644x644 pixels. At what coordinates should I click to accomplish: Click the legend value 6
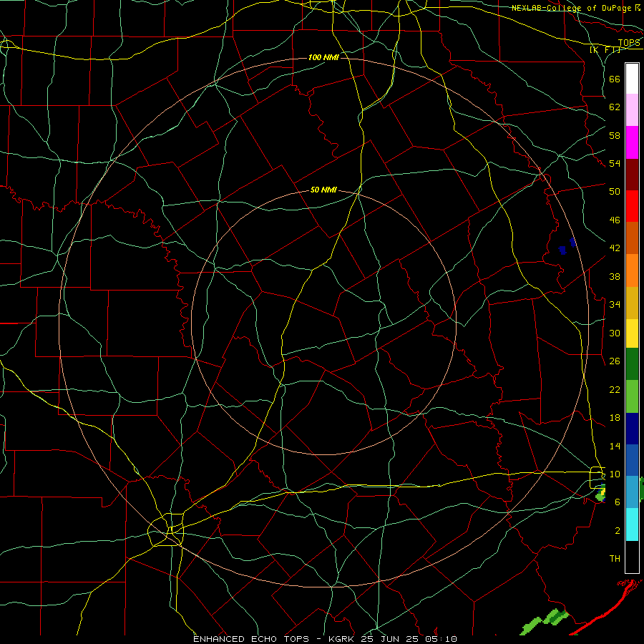coord(618,502)
